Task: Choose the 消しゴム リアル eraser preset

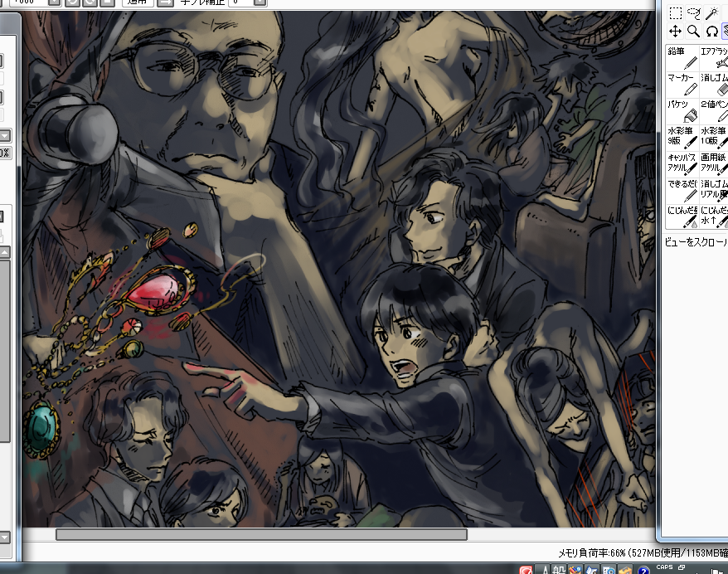Action: 714,191
